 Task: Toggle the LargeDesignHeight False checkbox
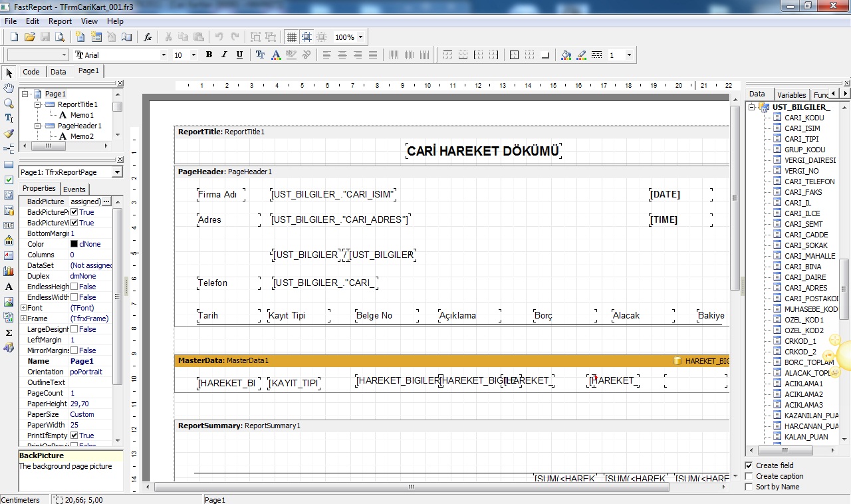[x=74, y=329]
